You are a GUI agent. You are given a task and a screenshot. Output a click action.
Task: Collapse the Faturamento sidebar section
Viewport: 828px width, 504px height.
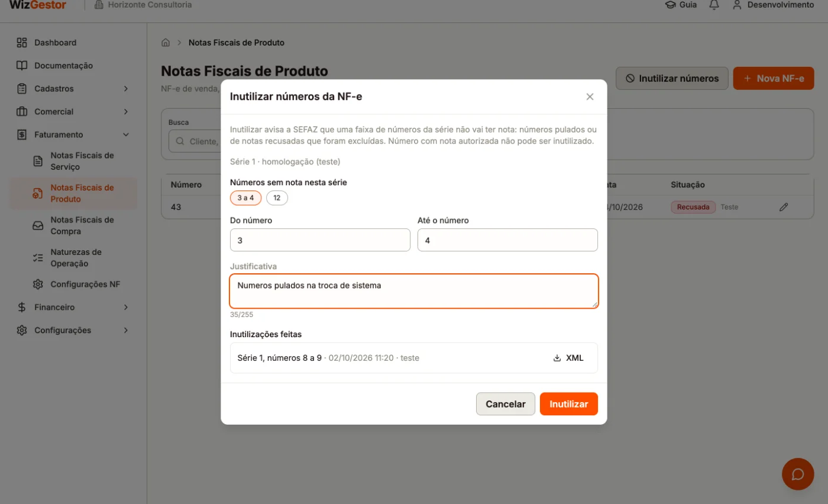pos(73,135)
